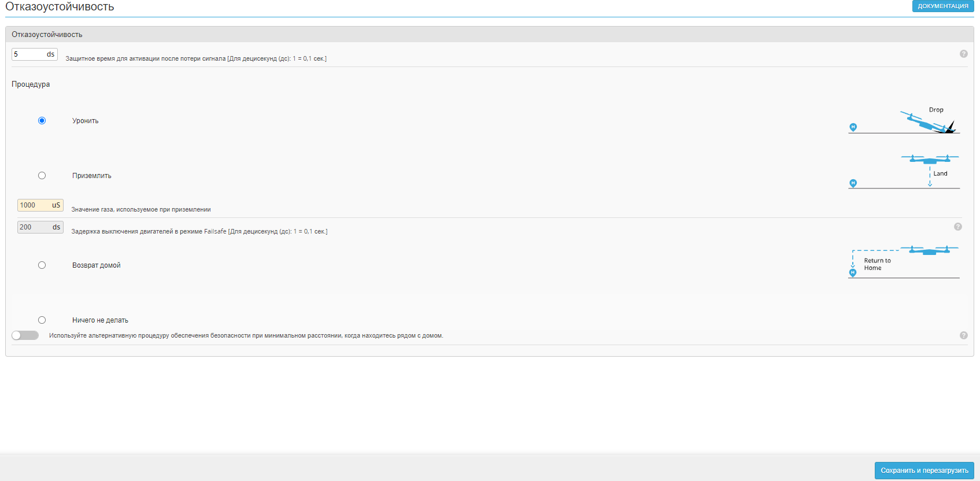Select the Уронить radio button
Image resolution: width=980 pixels, height=481 pixels.
(42, 121)
